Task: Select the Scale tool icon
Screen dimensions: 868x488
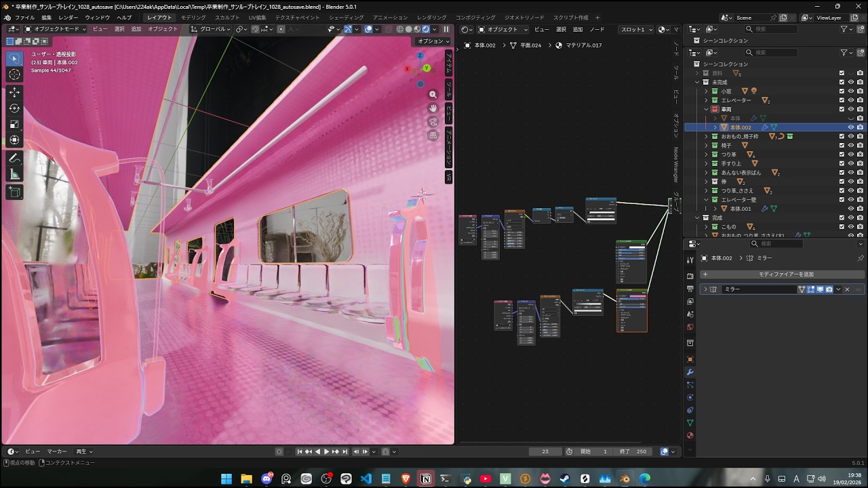Action: [x=14, y=124]
